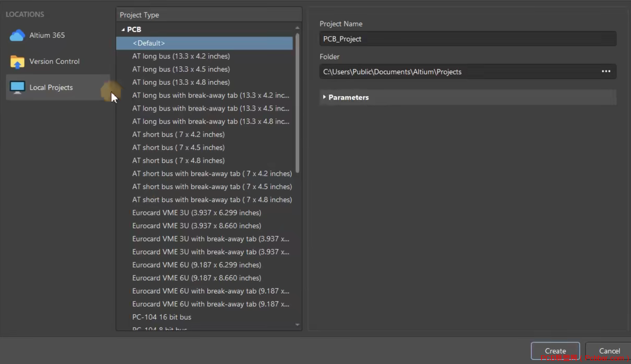Choose Version Control location label
The height and width of the screenshot is (364, 631).
tap(54, 61)
